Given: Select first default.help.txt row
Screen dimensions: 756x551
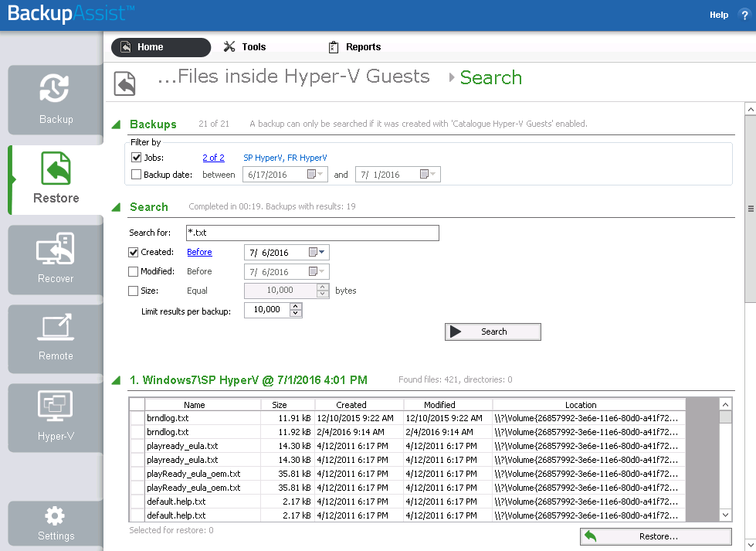Looking at the screenshot, I should click(x=408, y=502).
